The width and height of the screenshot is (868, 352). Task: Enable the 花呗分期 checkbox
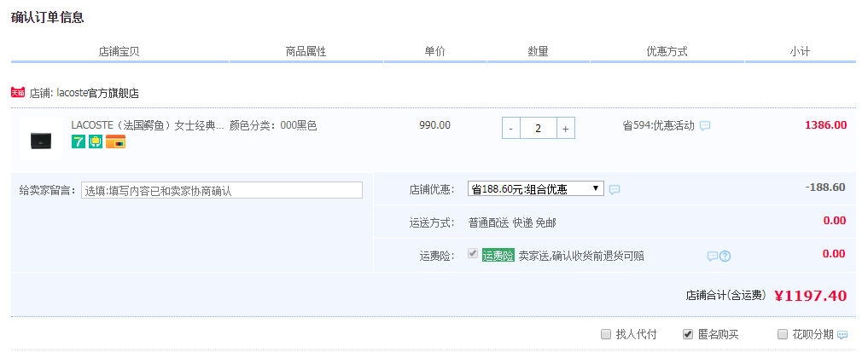click(x=783, y=334)
